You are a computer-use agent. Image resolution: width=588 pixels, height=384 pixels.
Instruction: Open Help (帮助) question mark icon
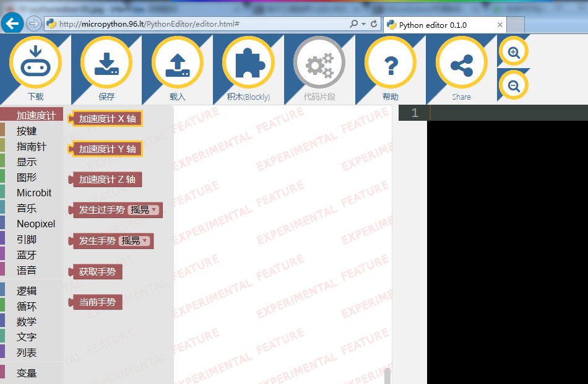coord(391,63)
